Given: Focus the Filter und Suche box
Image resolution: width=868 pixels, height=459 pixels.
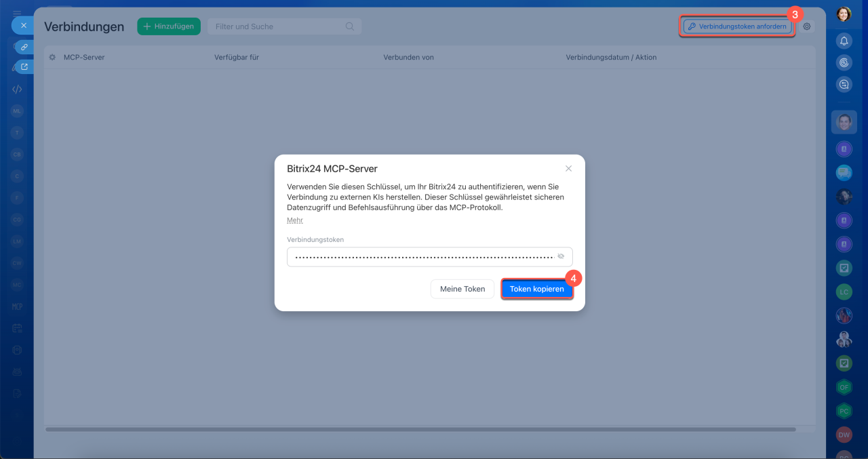Looking at the screenshot, I should coord(284,26).
